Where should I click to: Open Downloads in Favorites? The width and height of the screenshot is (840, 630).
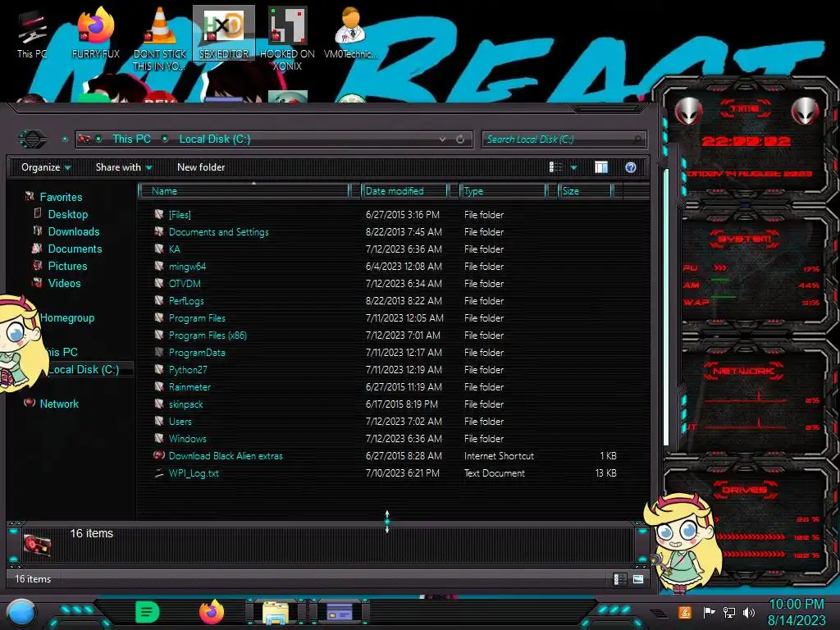tap(73, 231)
